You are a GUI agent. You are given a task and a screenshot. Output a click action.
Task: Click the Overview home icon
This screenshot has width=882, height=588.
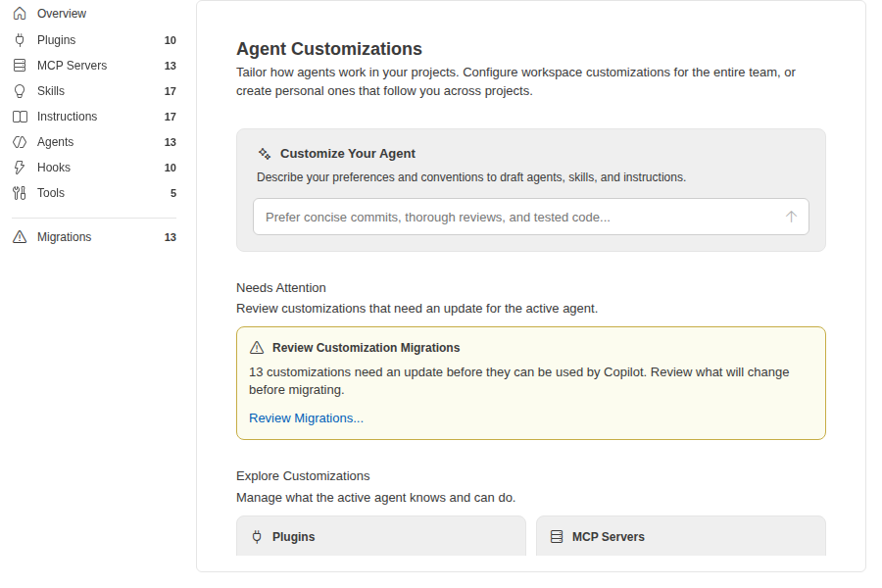pos(20,13)
